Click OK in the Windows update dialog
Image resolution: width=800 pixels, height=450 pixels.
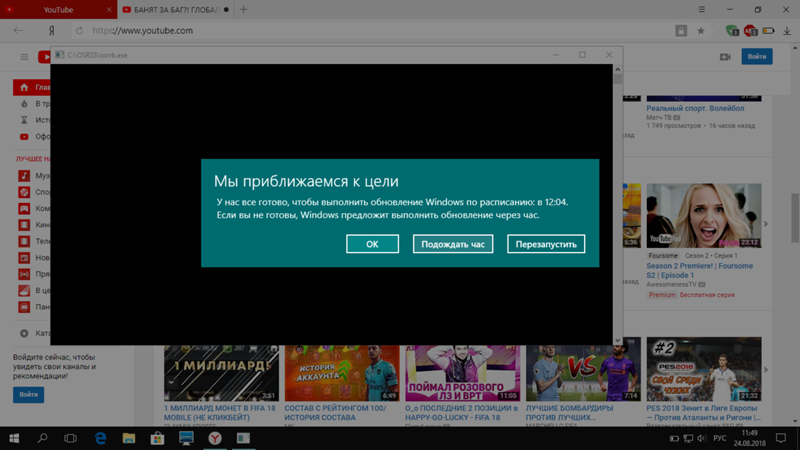[372, 244]
